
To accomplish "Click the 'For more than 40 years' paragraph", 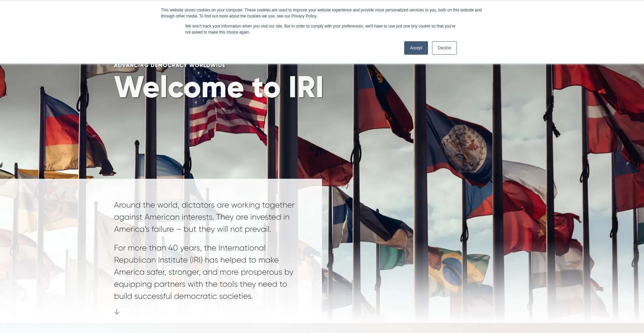I will pos(204,272).
